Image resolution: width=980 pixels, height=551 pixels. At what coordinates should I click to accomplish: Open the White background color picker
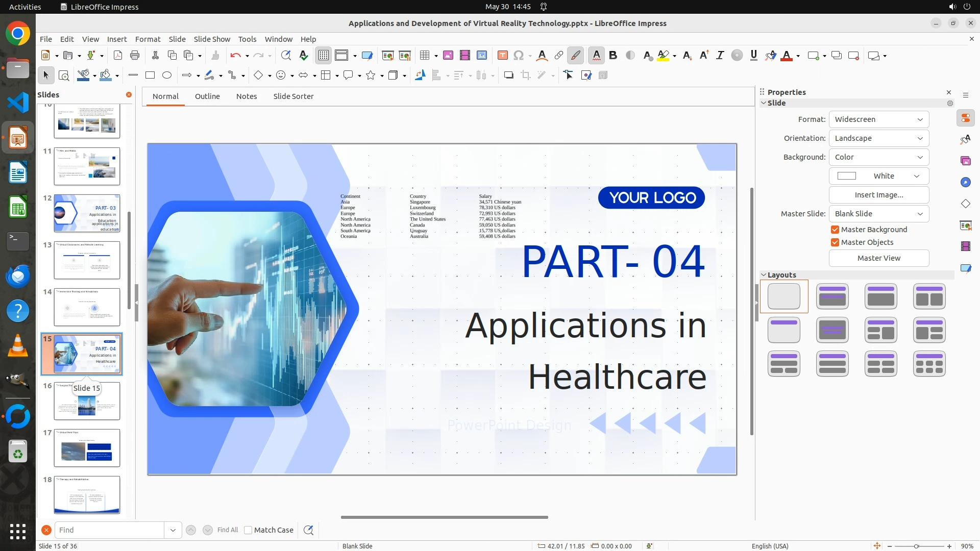point(878,176)
